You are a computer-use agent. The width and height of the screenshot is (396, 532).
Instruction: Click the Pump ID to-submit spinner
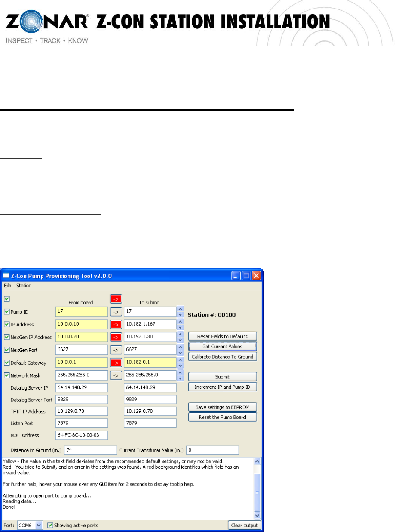coord(180,311)
